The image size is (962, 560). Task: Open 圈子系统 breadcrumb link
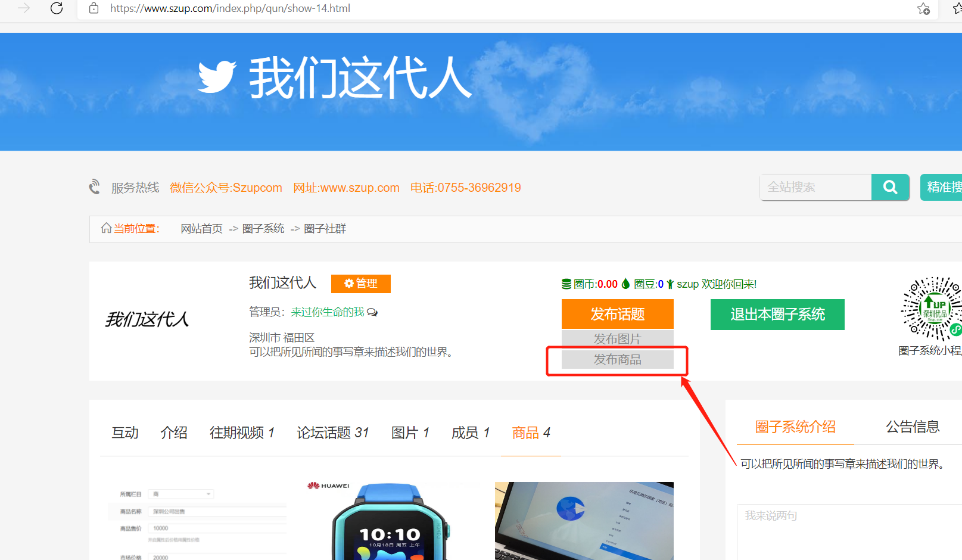click(x=263, y=229)
